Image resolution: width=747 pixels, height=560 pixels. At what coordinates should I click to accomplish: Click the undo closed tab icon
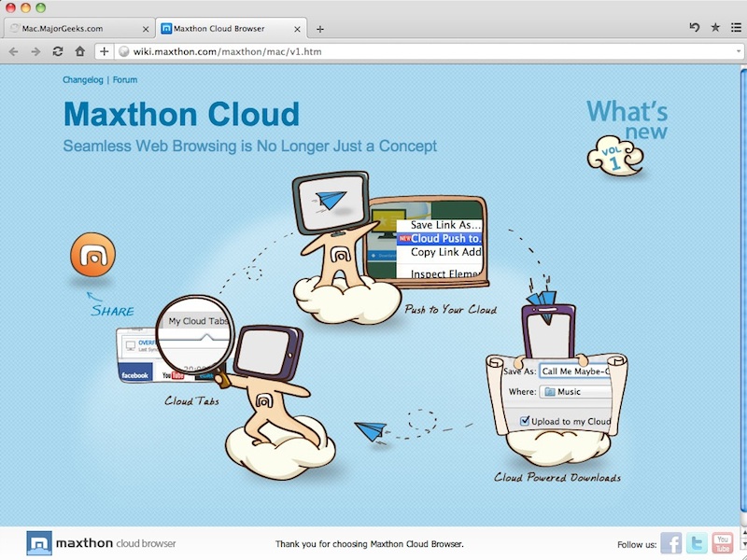pyautogui.click(x=695, y=28)
